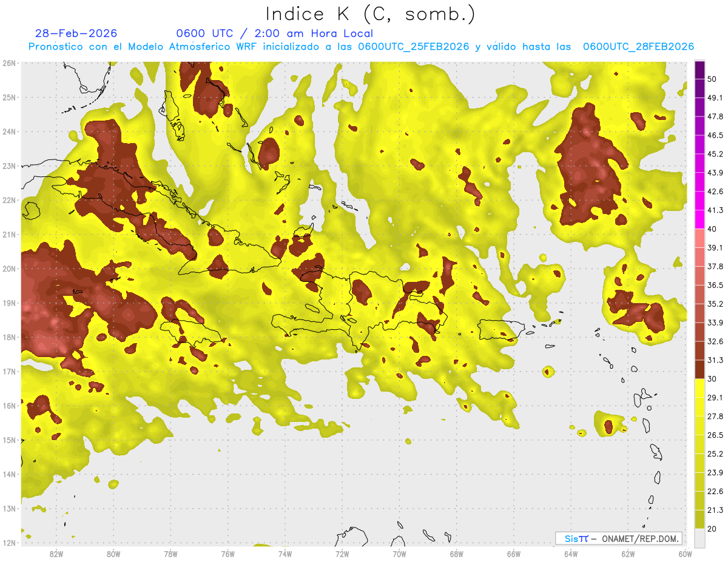Click the '68W' longitude axis label

(457, 554)
